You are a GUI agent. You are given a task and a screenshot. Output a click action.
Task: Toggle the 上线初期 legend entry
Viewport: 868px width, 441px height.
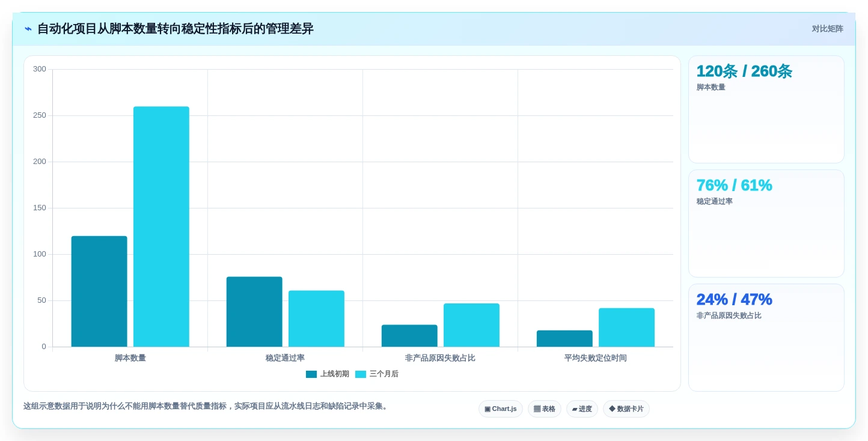328,374
